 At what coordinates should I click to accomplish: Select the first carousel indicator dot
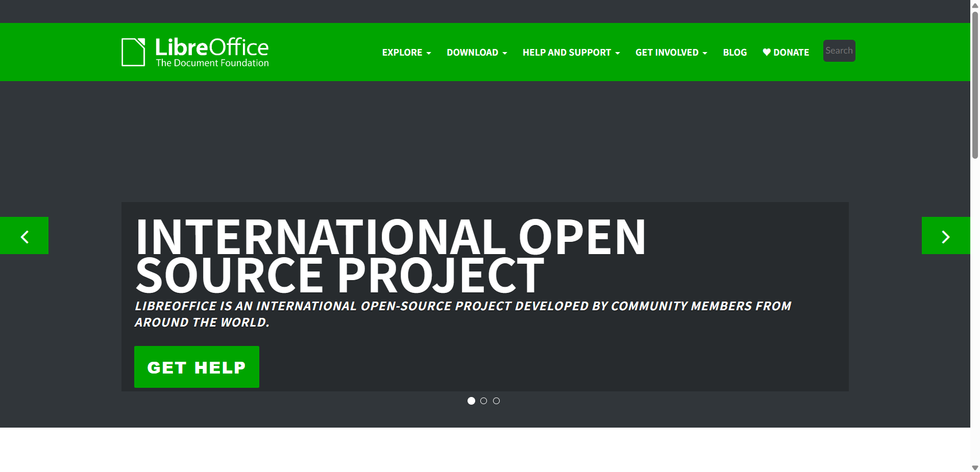coord(471,401)
